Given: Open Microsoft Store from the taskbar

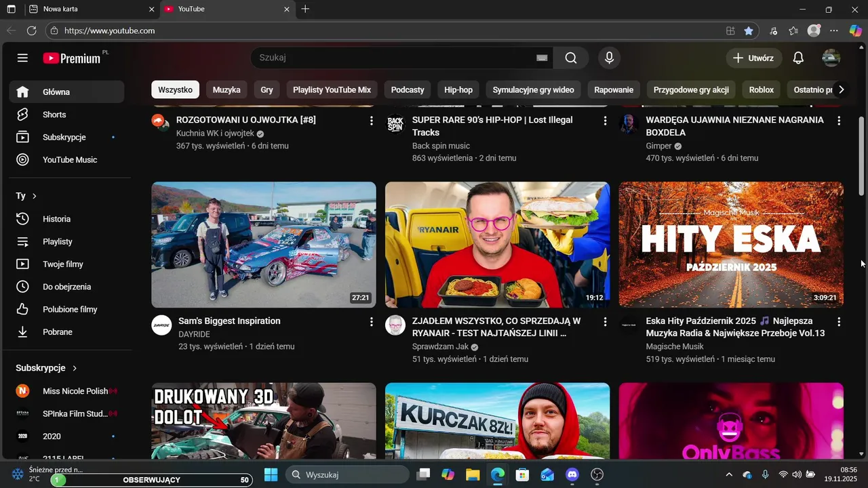Looking at the screenshot, I should pos(522,474).
